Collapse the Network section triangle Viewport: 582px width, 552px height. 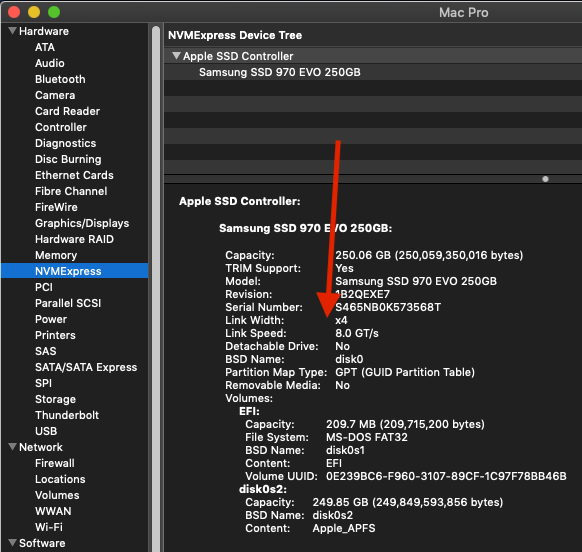[x=12, y=447]
